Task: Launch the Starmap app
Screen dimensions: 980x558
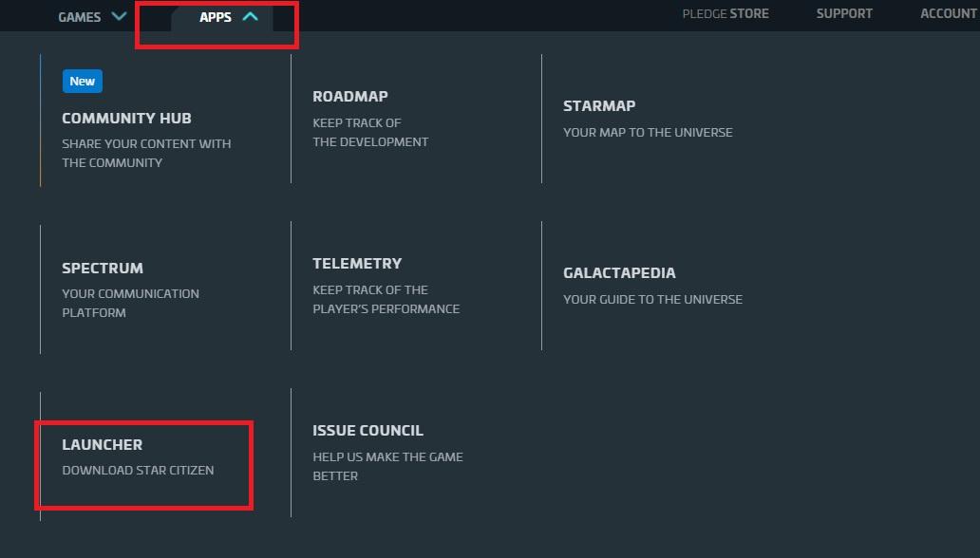Action: click(x=599, y=105)
